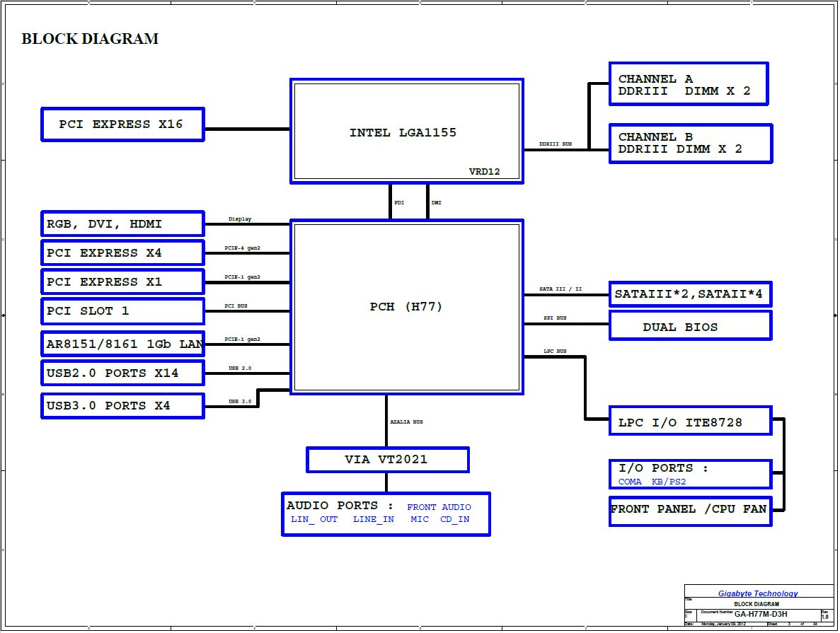Select the FRONT PANEL /CPU FAN box
The width and height of the screenshot is (840, 633).
[690, 510]
